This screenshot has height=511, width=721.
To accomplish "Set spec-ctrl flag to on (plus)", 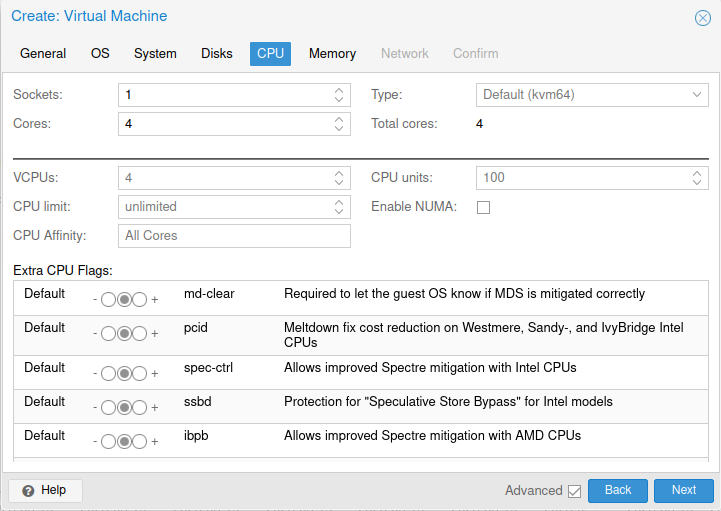I will click(139, 374).
